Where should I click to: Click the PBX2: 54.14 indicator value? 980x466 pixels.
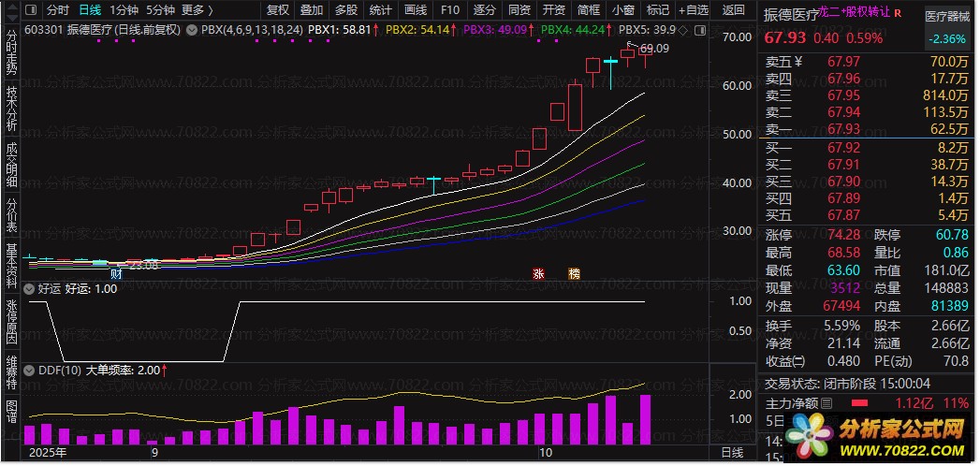pyautogui.click(x=421, y=29)
